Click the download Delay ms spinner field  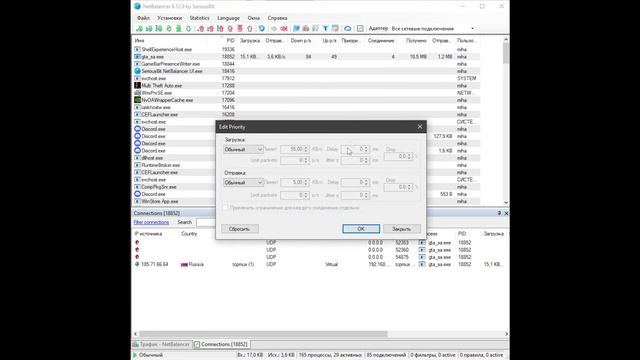pos(355,149)
